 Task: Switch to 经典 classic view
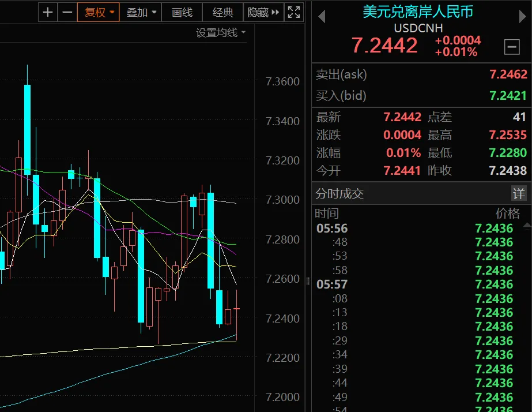click(x=222, y=12)
